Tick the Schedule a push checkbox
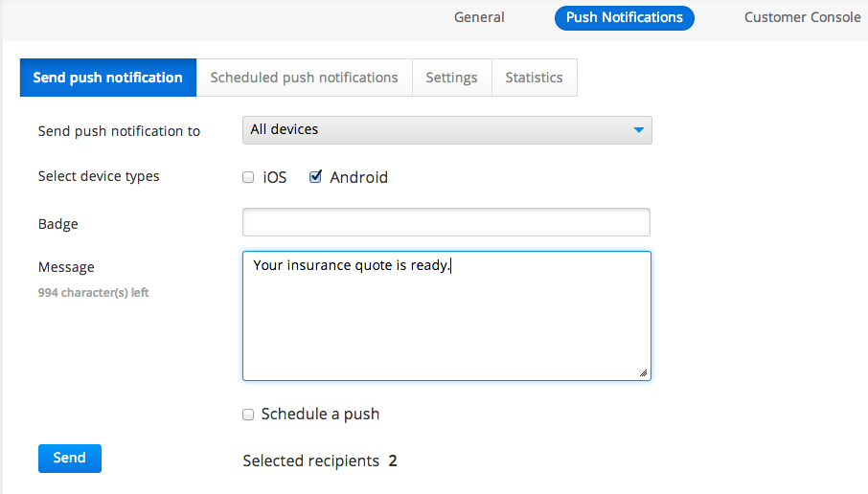The image size is (868, 494). (248, 415)
